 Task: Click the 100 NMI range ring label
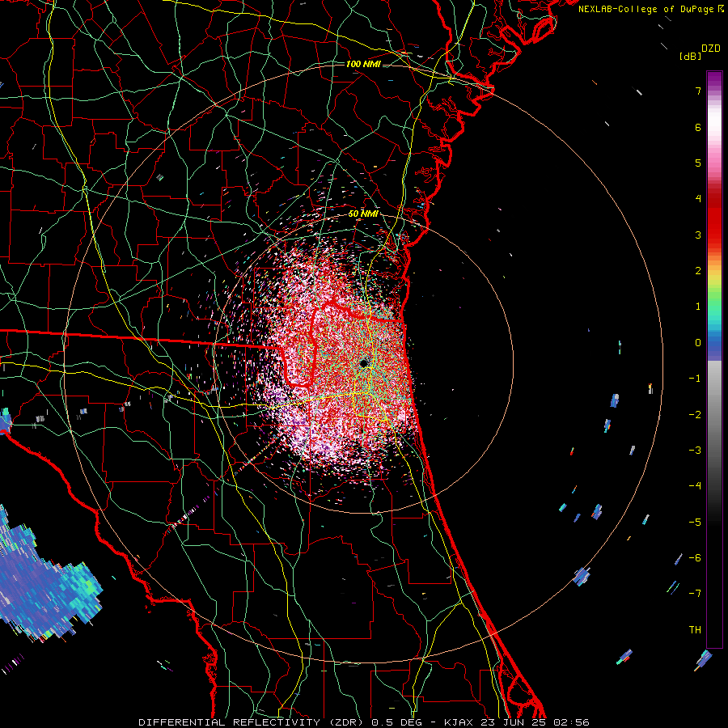[x=363, y=64]
